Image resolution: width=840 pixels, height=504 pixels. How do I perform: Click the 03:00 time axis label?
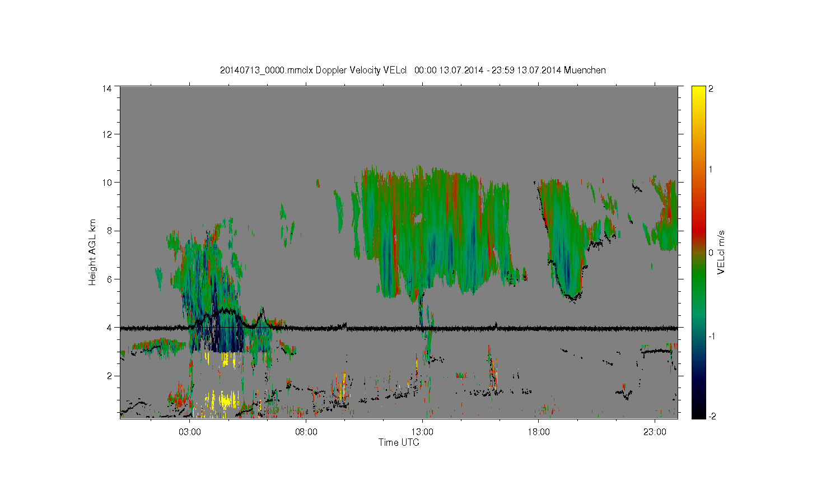point(190,432)
